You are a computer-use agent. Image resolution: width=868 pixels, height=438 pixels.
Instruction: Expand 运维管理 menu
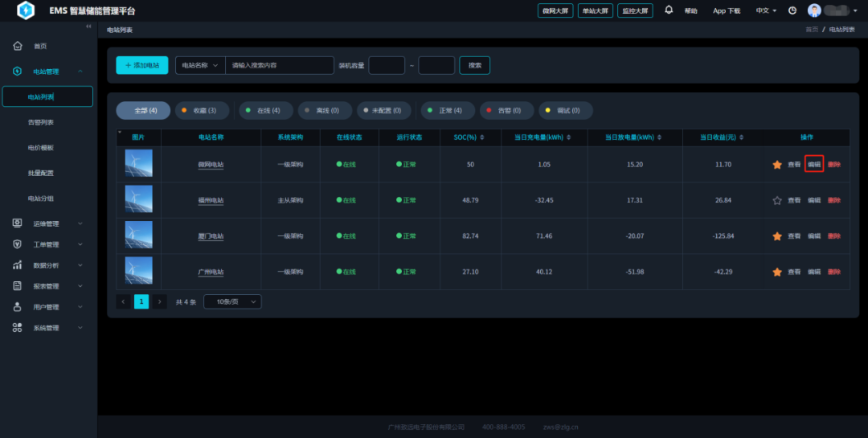point(80,223)
